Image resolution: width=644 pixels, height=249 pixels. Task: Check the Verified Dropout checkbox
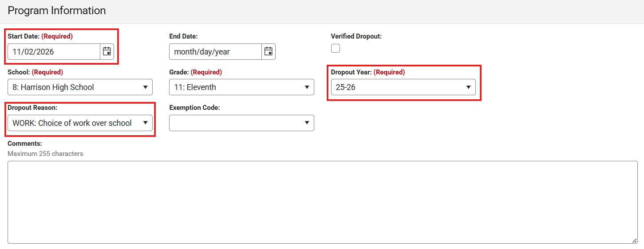(x=336, y=48)
